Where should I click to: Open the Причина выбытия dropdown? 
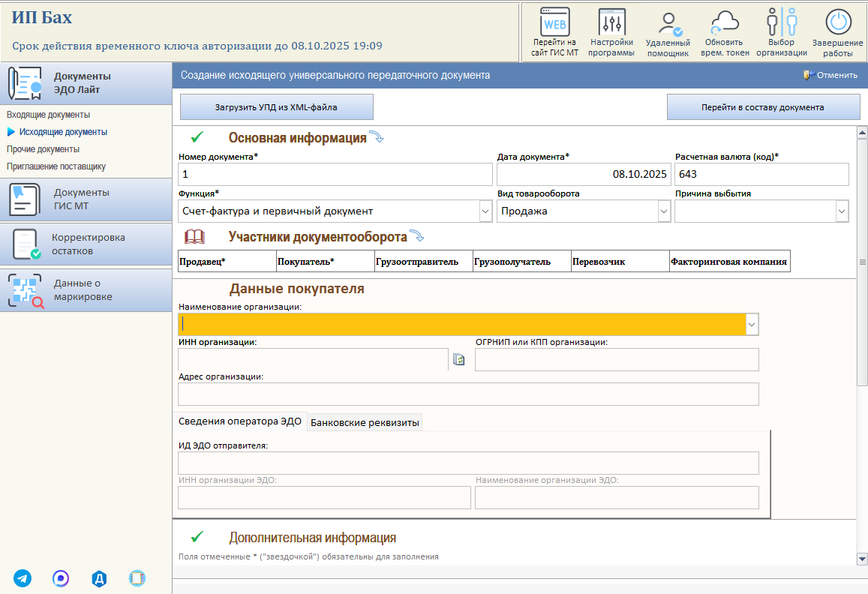[x=842, y=211]
